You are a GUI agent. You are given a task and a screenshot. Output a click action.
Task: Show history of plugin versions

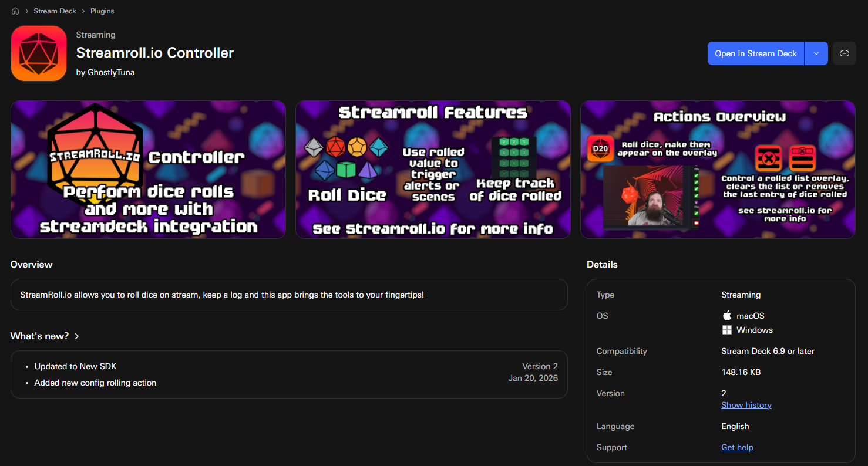click(746, 405)
